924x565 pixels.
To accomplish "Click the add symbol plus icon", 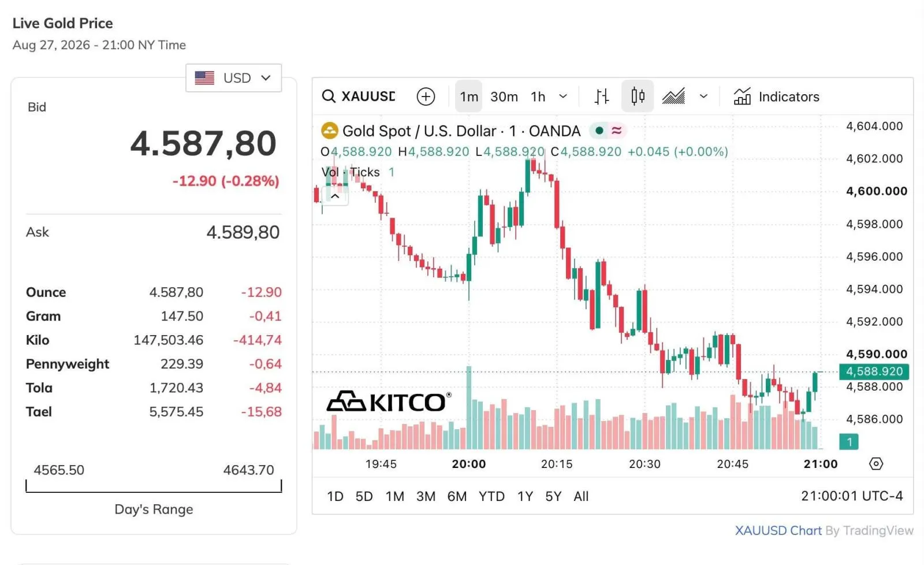I will pyautogui.click(x=426, y=96).
